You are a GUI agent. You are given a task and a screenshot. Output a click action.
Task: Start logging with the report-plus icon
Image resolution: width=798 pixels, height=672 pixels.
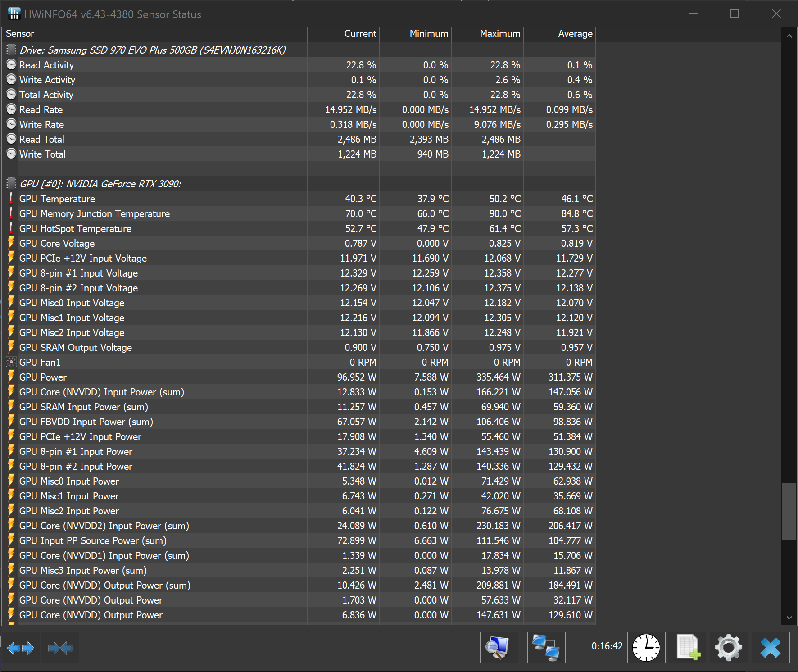pyautogui.click(x=687, y=648)
